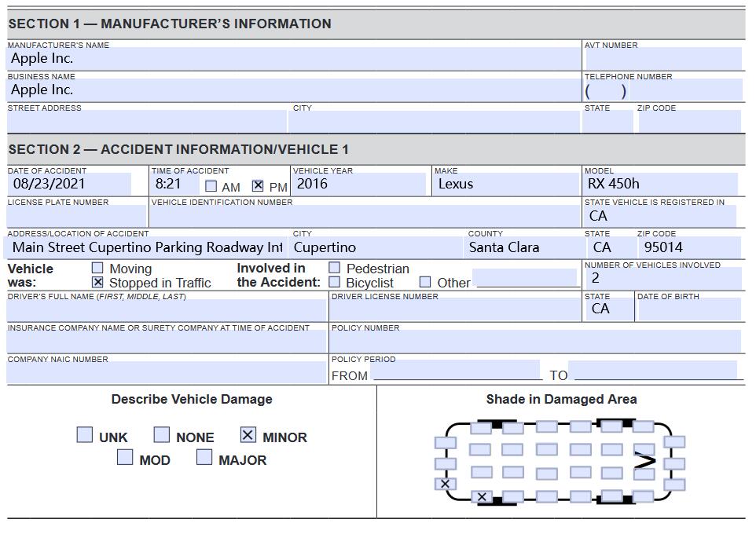Edit the Vehicle Year field showing 2016
The width and height of the screenshot is (756, 534).
pos(359,184)
